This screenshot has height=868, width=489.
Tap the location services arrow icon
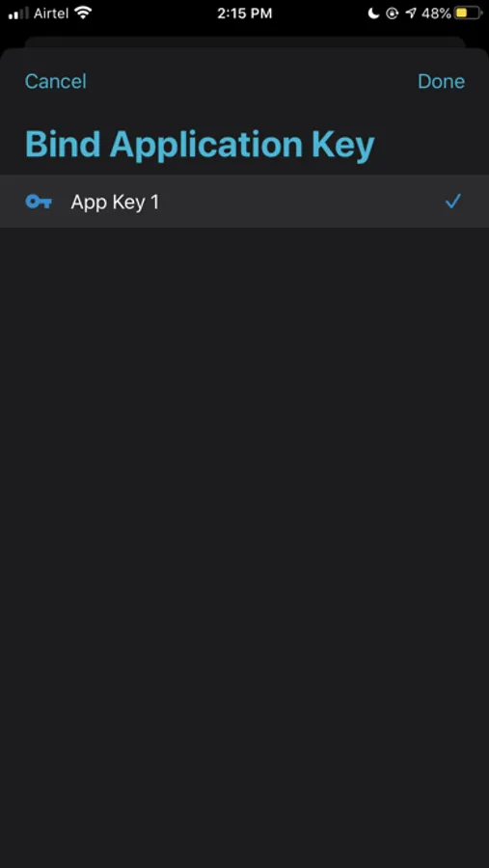coord(410,14)
